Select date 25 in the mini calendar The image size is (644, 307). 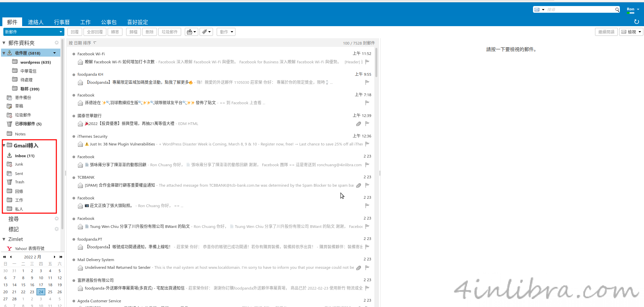tap(50, 292)
